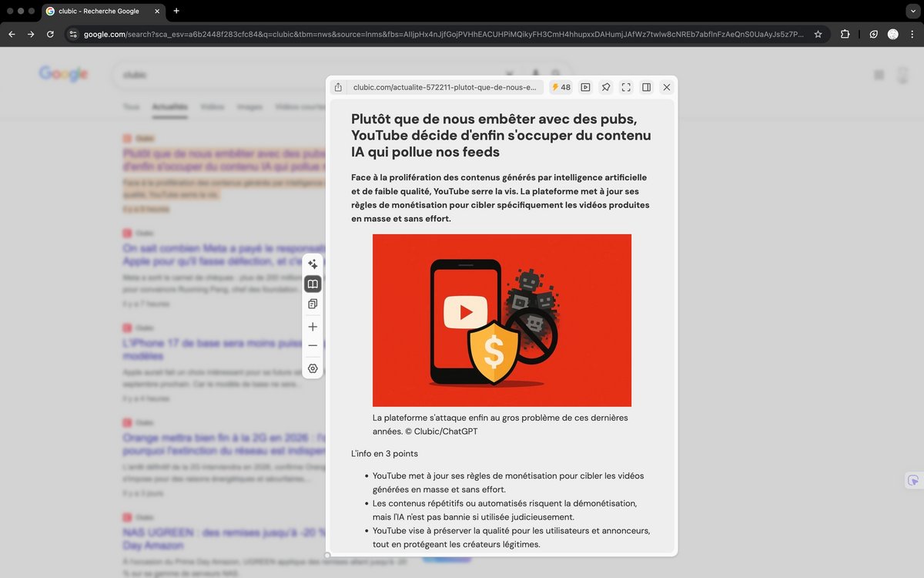Click the AI sparkle icon in side toolbar
The image size is (924, 578).
313,264
